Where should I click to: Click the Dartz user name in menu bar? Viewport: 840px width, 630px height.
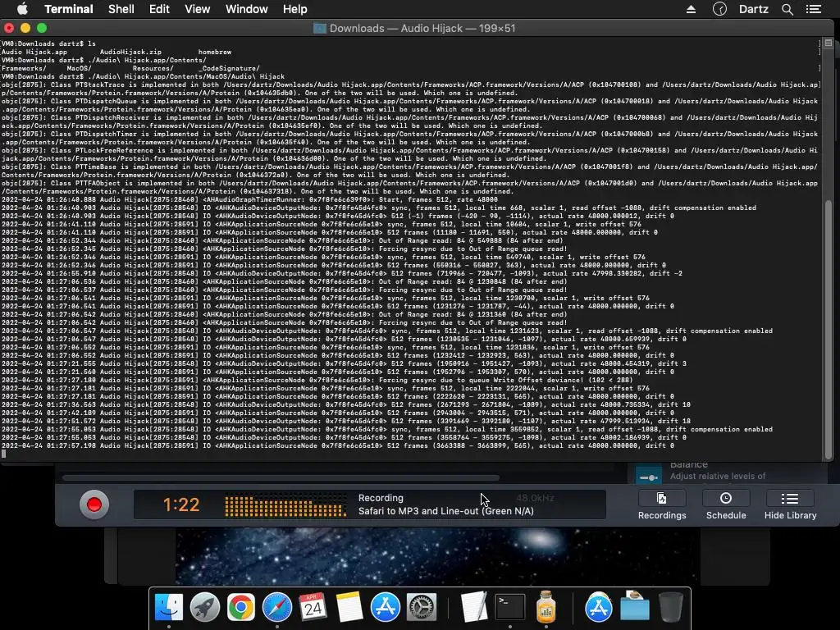coord(753,9)
